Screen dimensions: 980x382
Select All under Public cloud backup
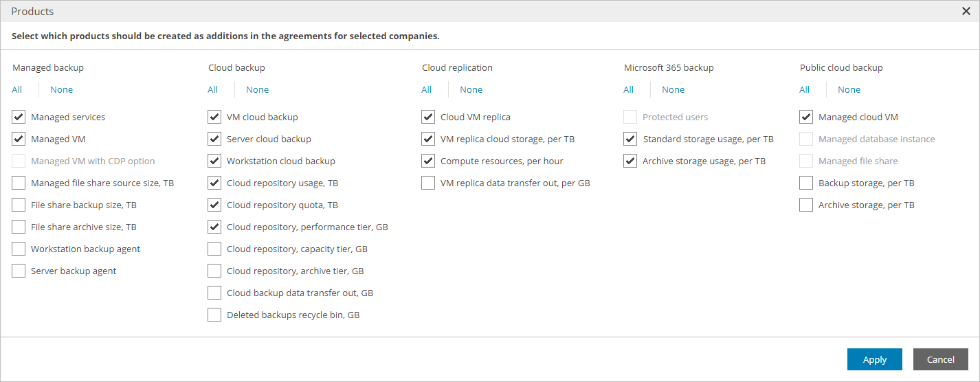[805, 89]
